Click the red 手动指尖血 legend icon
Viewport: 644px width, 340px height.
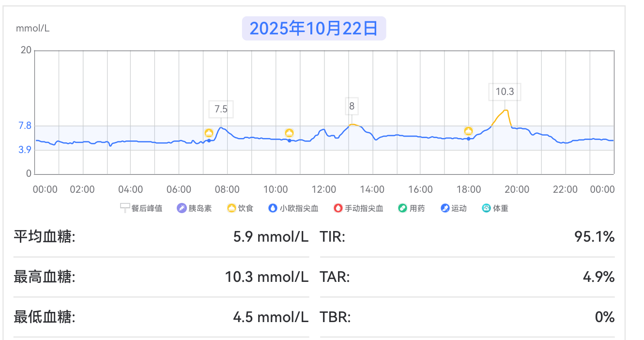(338, 208)
